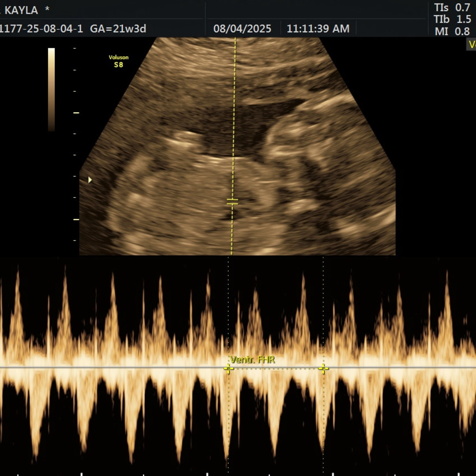Click the Ventr. FHR measurement label

click(252, 360)
